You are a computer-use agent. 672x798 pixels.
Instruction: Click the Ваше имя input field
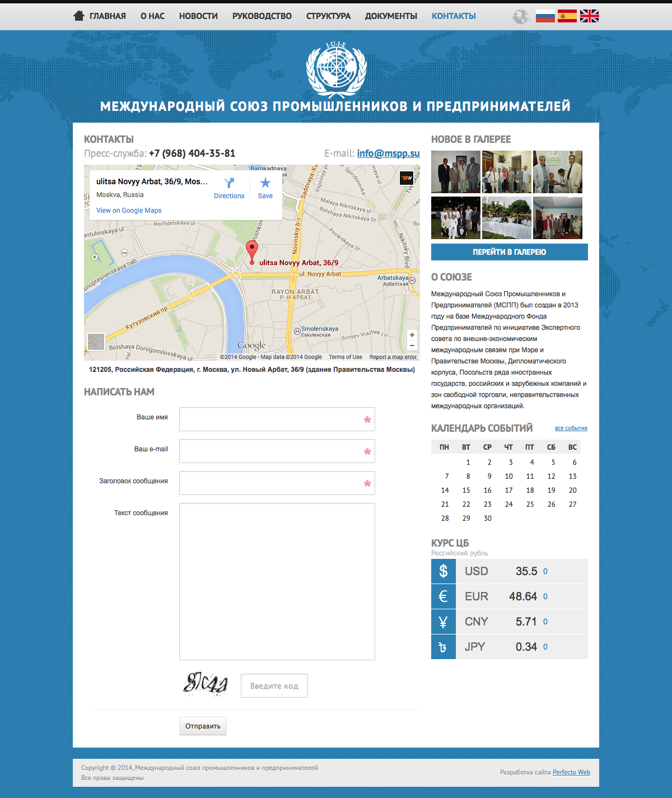tap(277, 419)
